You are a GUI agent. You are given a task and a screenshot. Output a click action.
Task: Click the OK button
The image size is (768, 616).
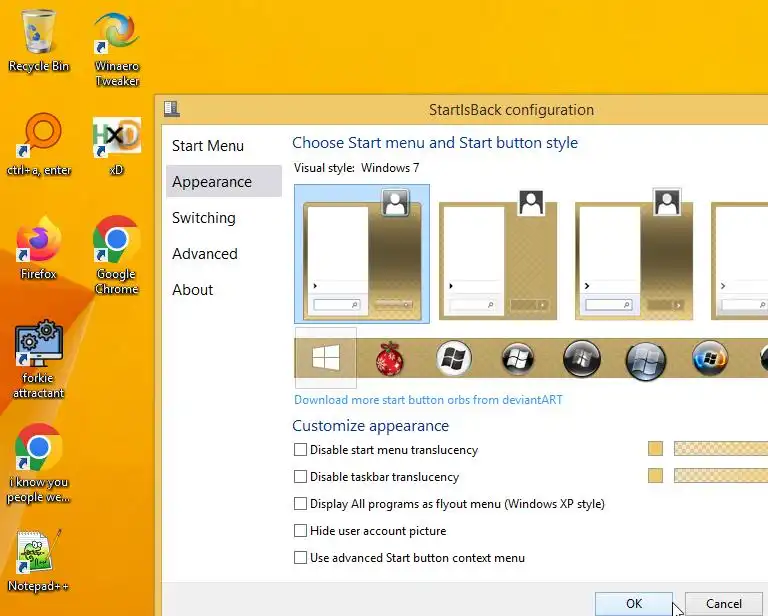(x=634, y=604)
